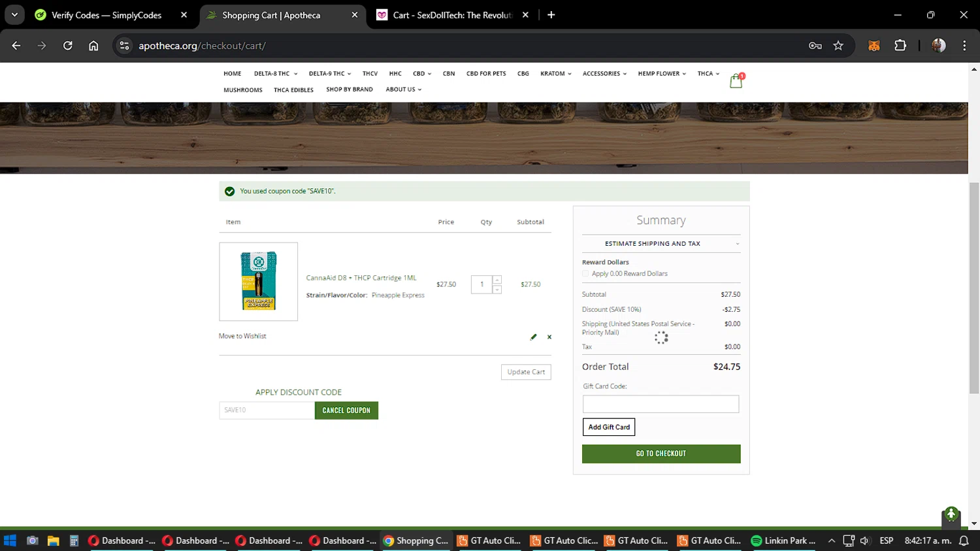Expand Estimate Shipping and Tax section
The width and height of the screenshot is (980, 551).
(661, 243)
